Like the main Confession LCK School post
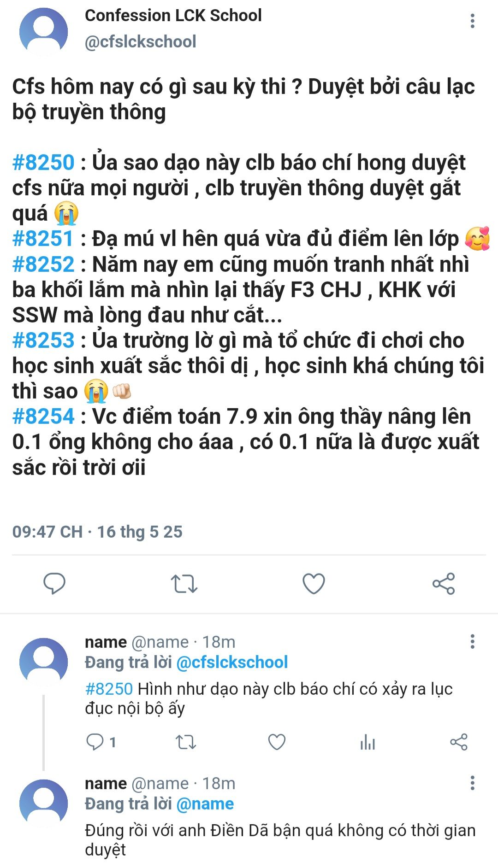Image resolution: width=498 pixels, height=868 pixels. click(x=314, y=583)
